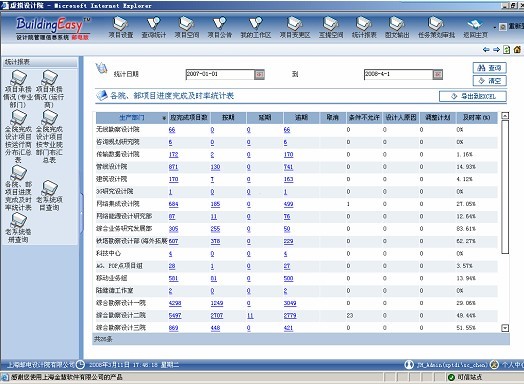This screenshot has width=524, height=384.
Task: Click 取消 column header
Action: point(333,118)
